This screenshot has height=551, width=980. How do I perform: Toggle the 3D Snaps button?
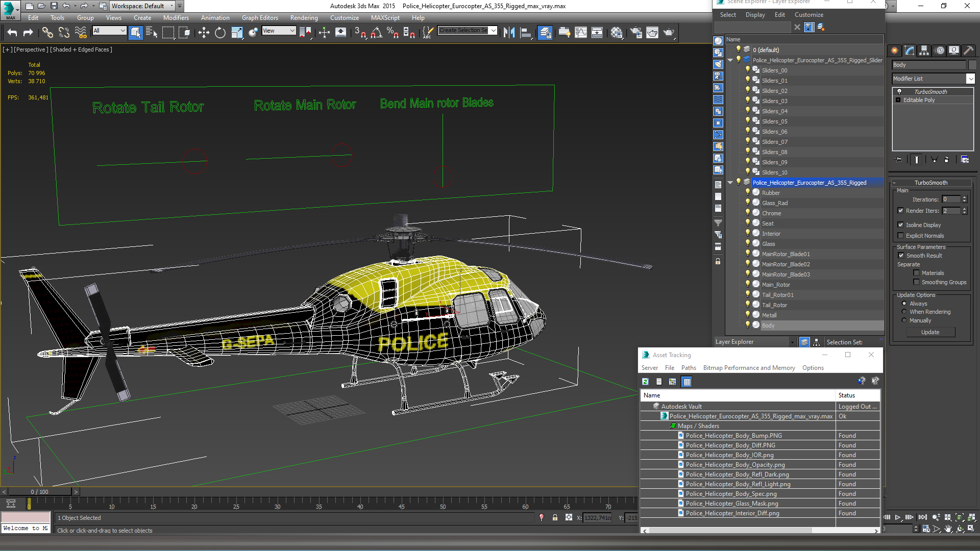point(360,33)
